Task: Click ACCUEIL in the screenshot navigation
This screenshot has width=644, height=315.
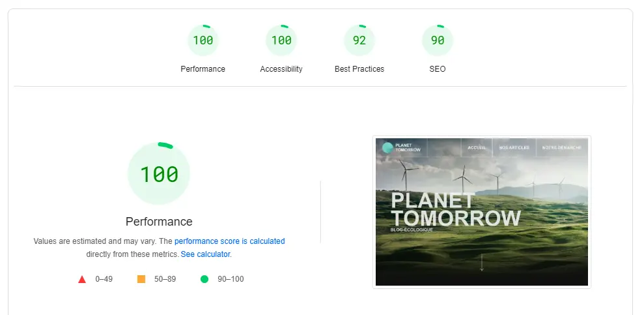Action: click(x=477, y=147)
